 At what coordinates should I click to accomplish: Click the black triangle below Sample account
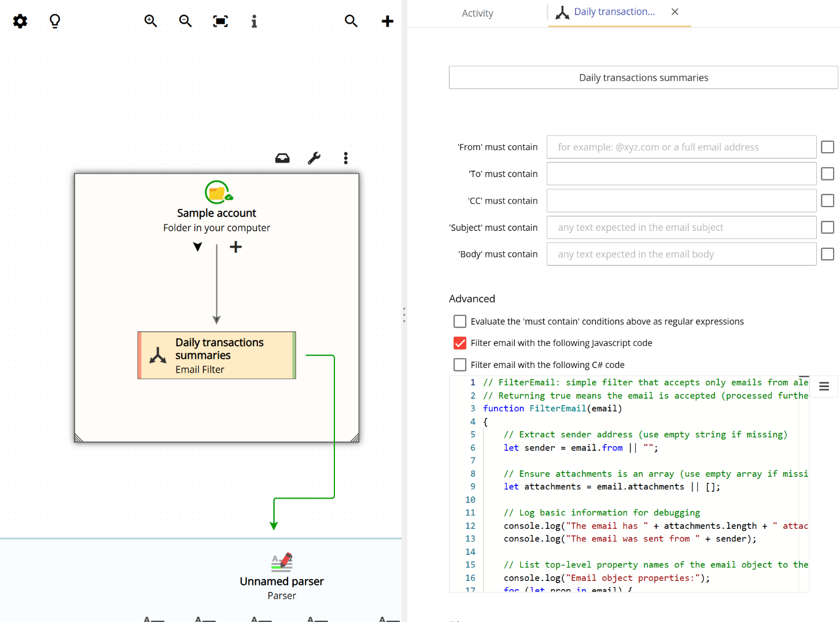click(x=197, y=246)
